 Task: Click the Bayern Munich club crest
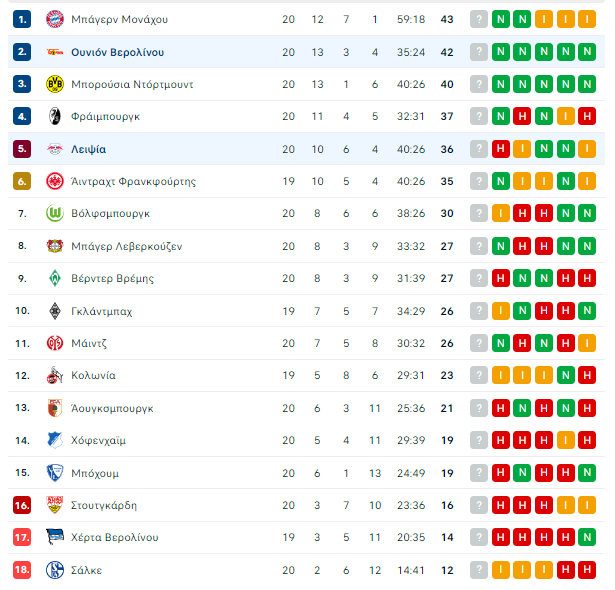point(55,19)
